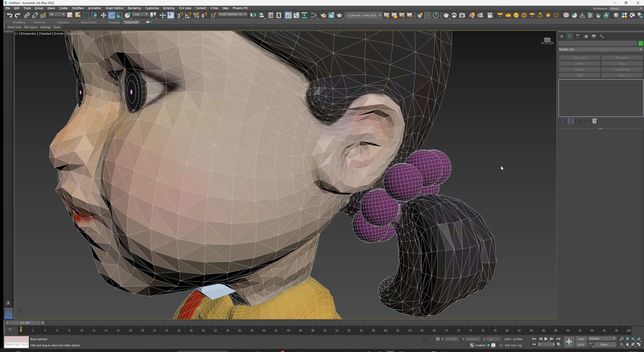Select the Move tool in toolbar
The image size is (644, 352).
(103, 16)
